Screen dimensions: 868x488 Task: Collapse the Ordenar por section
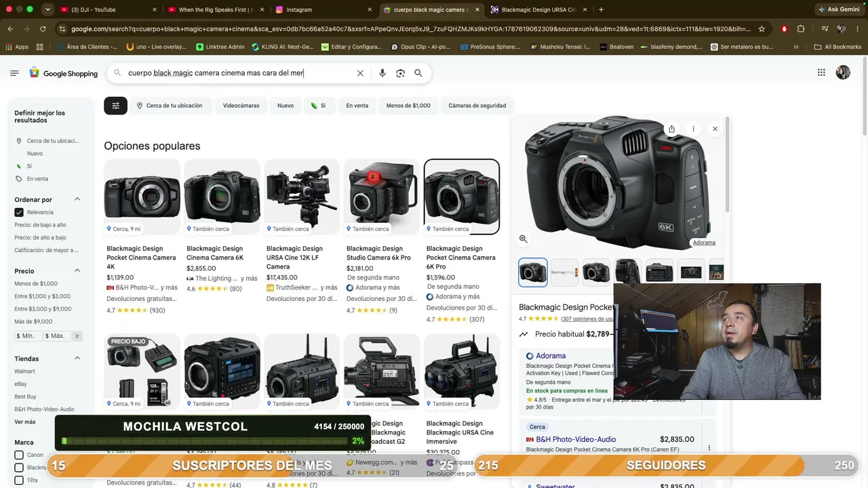coord(77,199)
